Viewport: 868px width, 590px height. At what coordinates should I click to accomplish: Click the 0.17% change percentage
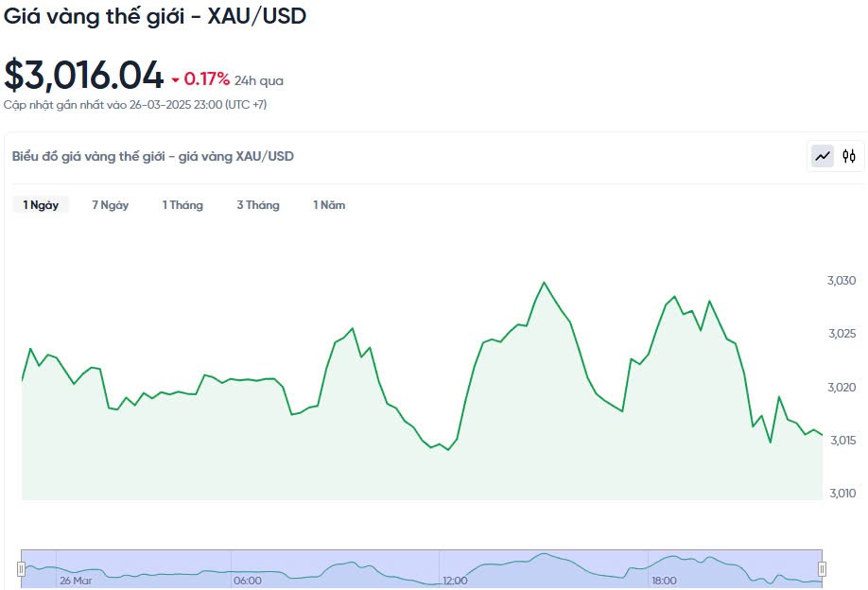point(206,79)
